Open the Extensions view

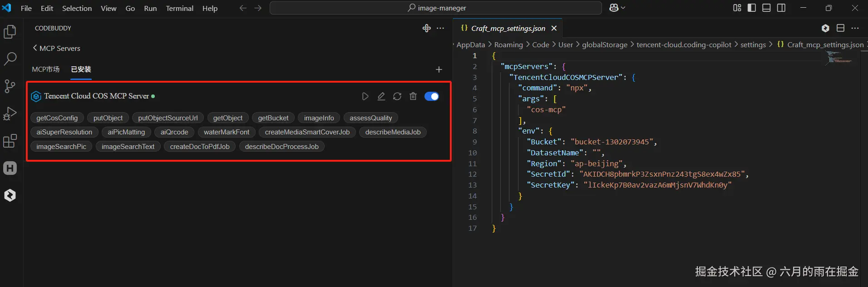10,141
